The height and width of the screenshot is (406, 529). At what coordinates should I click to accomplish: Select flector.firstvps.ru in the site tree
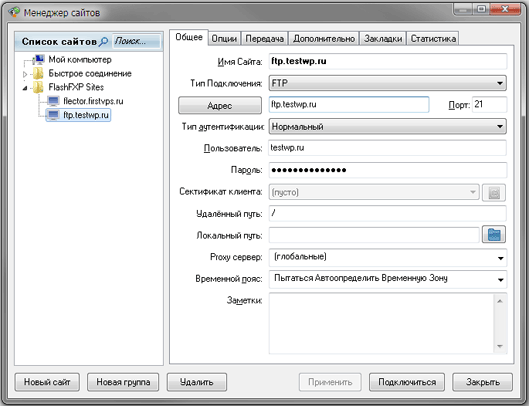[x=93, y=101]
